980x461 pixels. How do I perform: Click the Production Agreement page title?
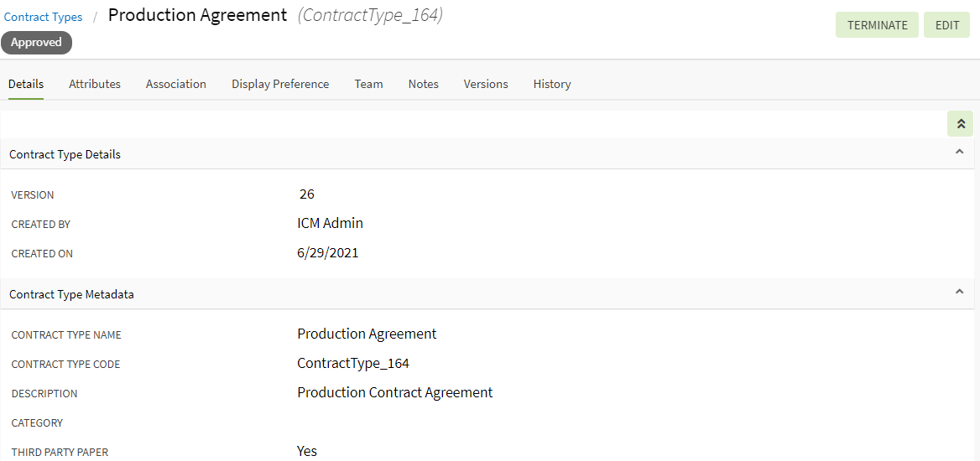[x=197, y=15]
